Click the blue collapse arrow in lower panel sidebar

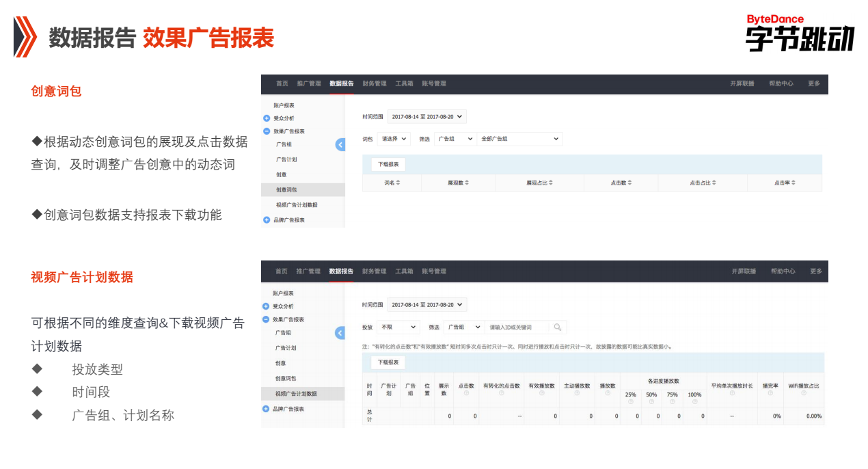[340, 333]
